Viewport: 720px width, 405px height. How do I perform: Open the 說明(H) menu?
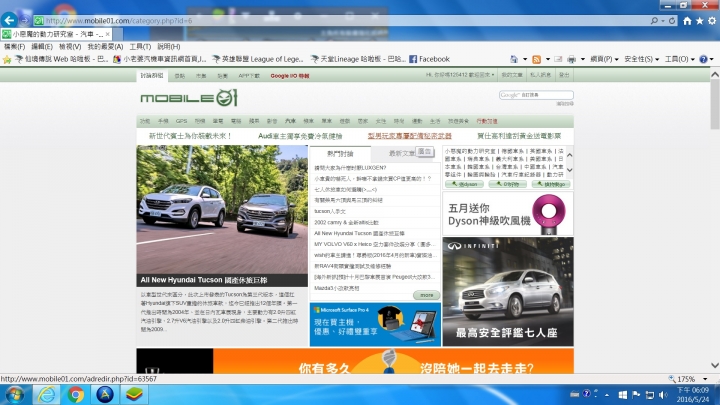169,47
